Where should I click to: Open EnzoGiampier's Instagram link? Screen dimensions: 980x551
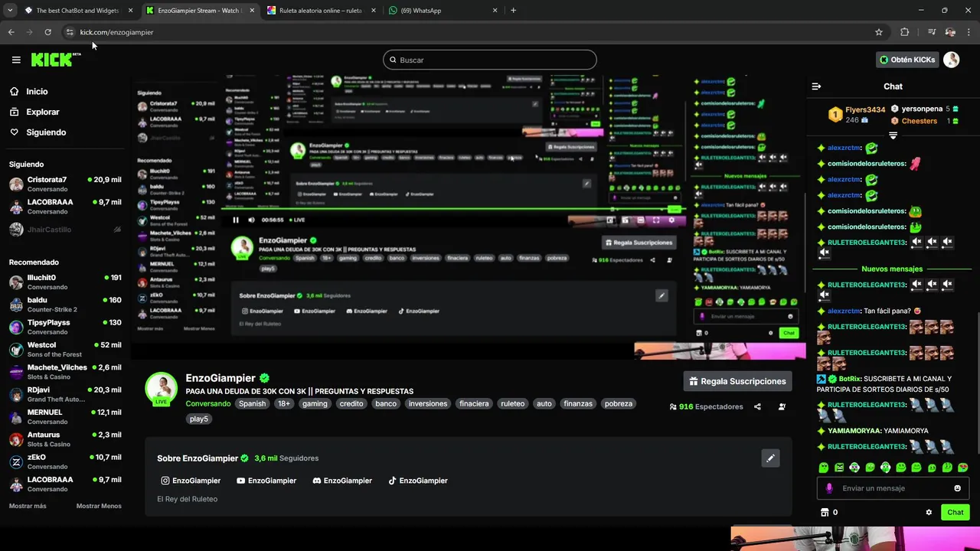191,481
